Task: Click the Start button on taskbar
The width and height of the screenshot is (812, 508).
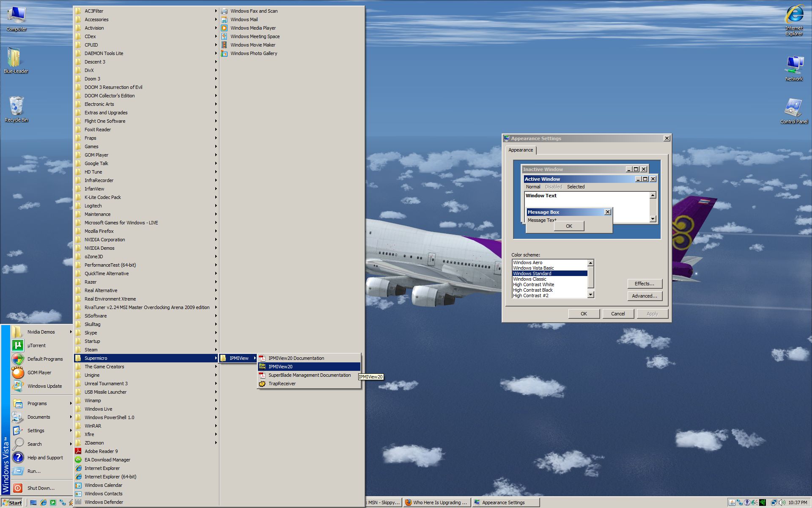Action: coord(12,502)
